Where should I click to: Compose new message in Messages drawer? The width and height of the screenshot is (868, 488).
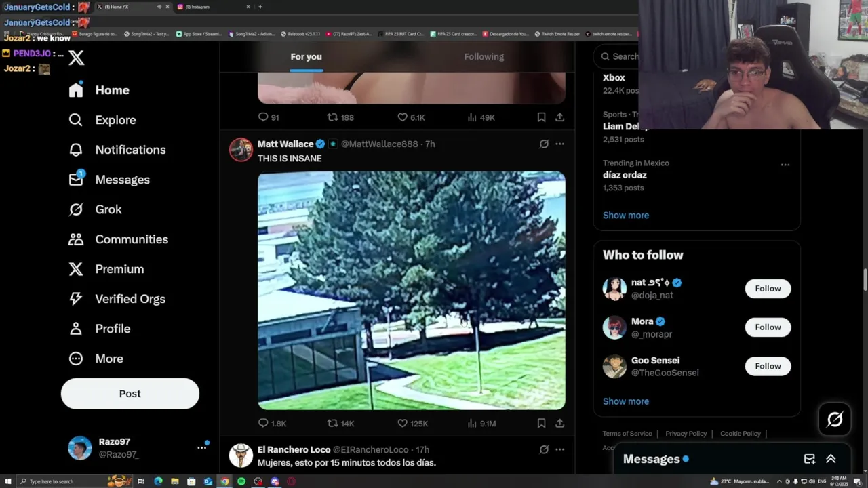click(810, 459)
